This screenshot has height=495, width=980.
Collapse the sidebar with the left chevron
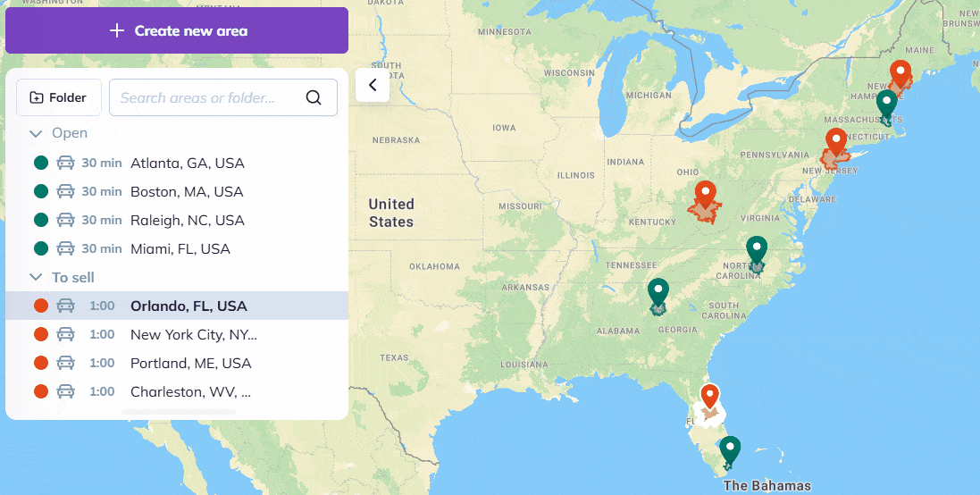(x=373, y=86)
